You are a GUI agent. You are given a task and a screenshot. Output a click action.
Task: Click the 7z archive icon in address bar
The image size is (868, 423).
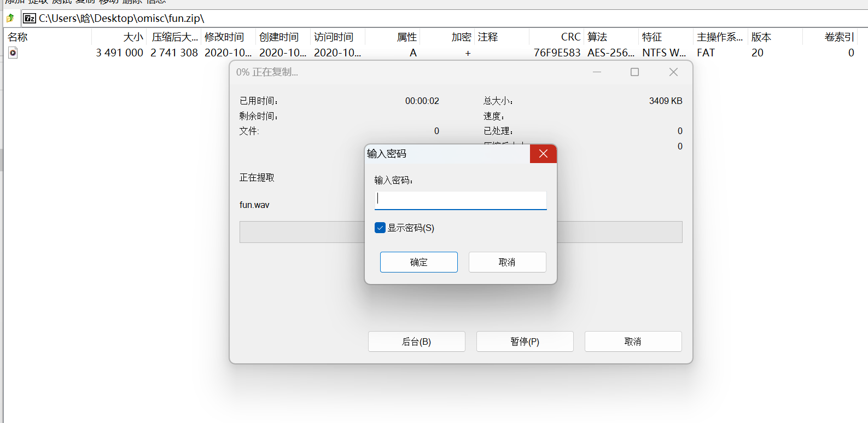pos(30,18)
